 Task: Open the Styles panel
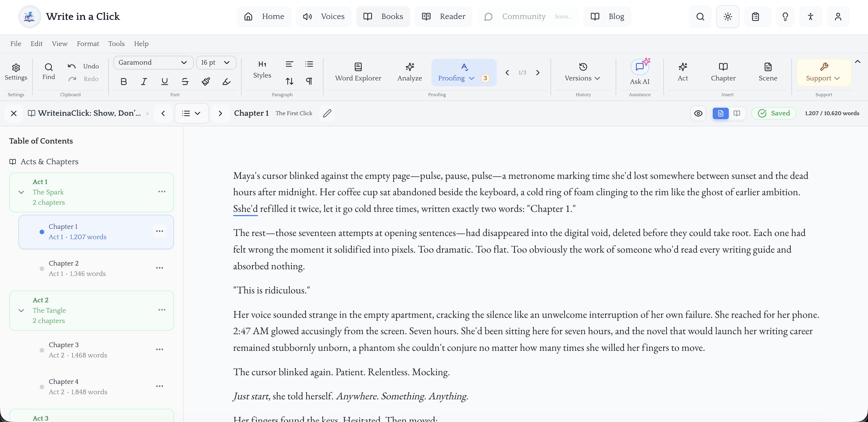point(262,70)
